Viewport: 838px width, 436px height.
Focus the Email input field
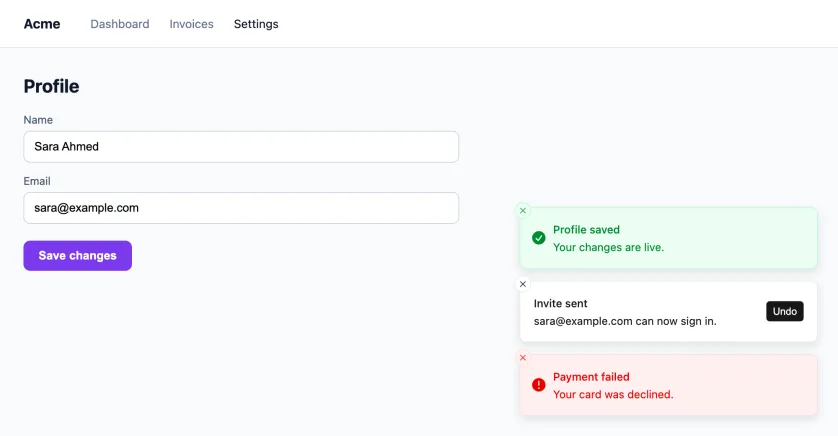pos(241,208)
